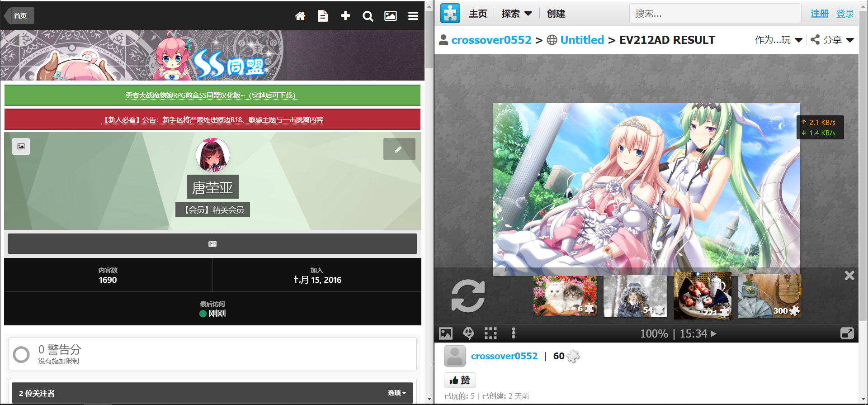Open the apples 221-piece puzzle thumbnail
This screenshot has width=868, height=405.
[703, 295]
